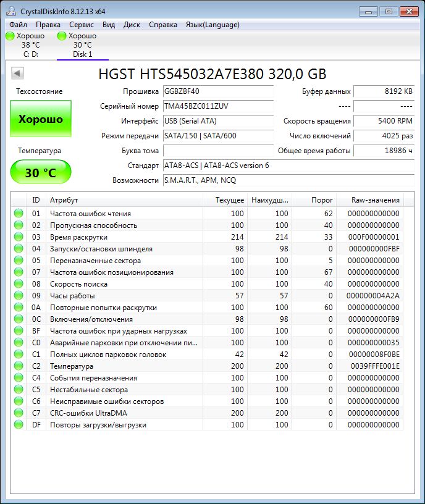Click status dot of События переназначения row
425x504 pixels.
[x=19, y=377]
